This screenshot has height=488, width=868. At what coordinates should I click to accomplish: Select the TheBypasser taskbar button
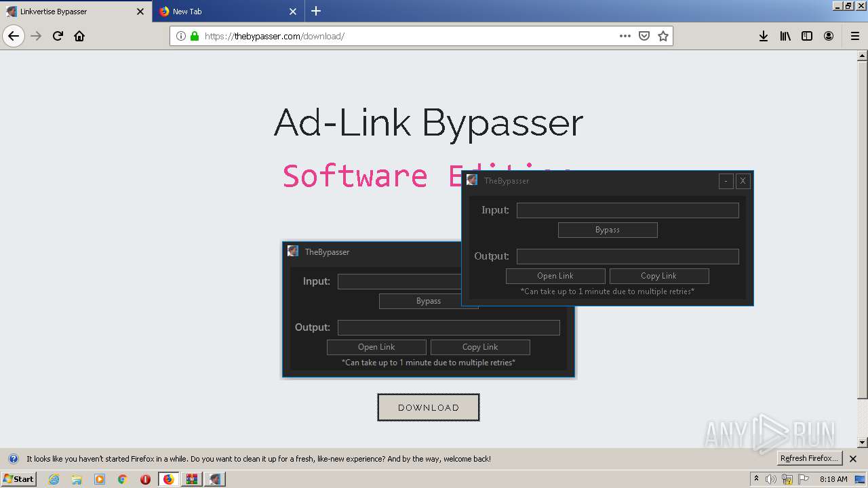click(215, 479)
